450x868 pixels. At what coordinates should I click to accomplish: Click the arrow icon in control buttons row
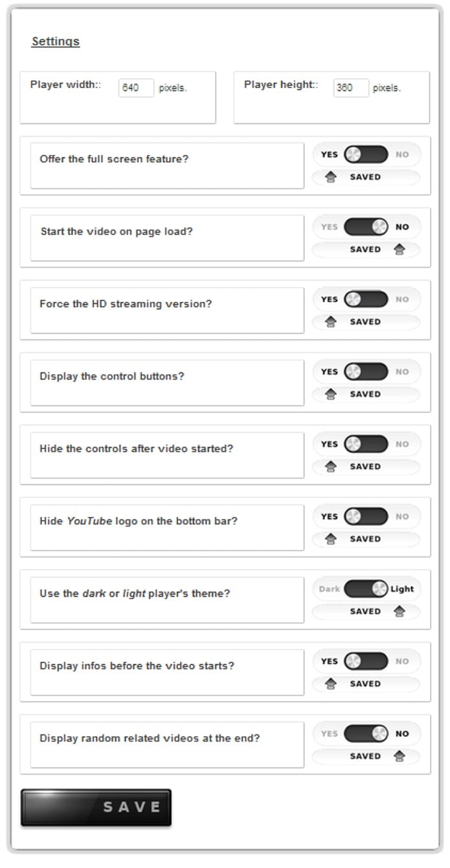pyautogui.click(x=331, y=394)
